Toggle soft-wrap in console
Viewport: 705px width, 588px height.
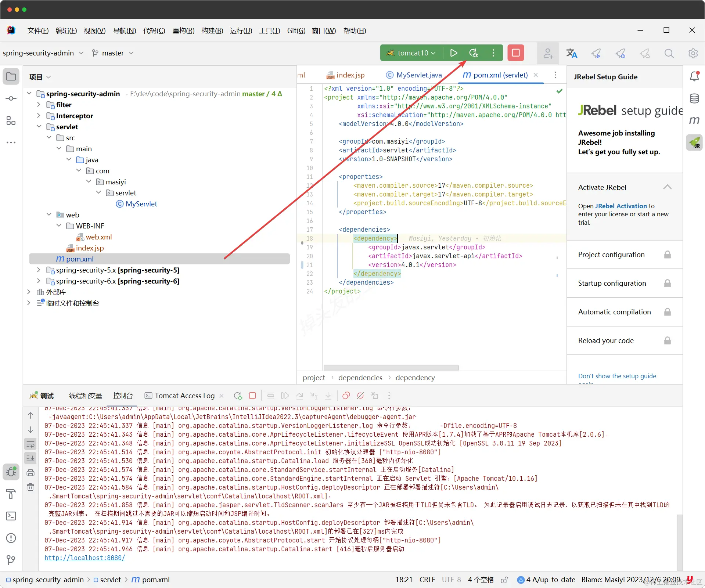[30, 444]
